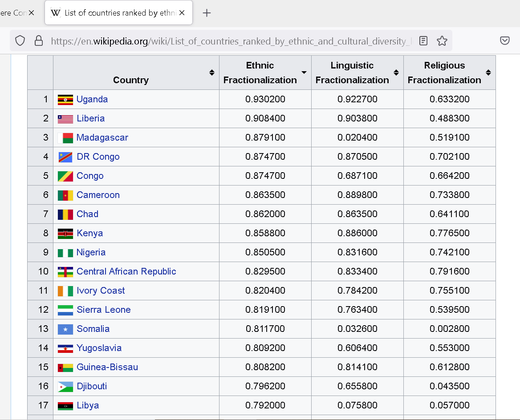Click the Liberia flag icon
Image resolution: width=520 pixels, height=420 pixels.
[x=65, y=119]
